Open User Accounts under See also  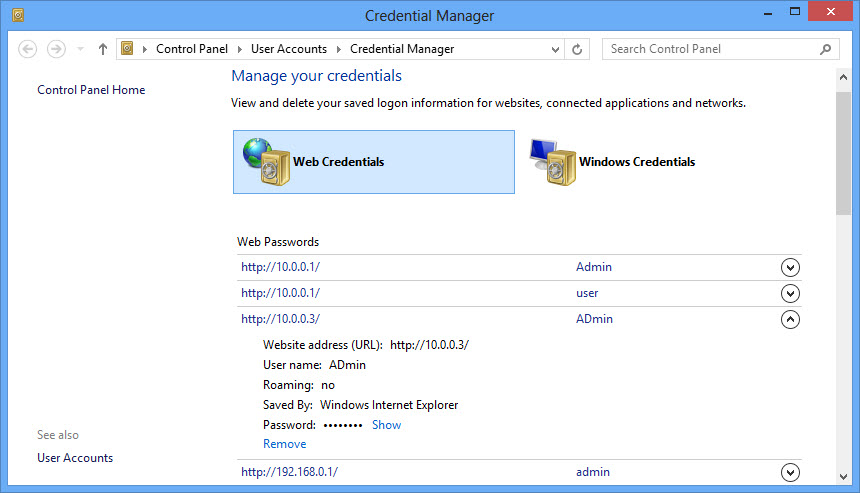pyautogui.click(x=75, y=458)
